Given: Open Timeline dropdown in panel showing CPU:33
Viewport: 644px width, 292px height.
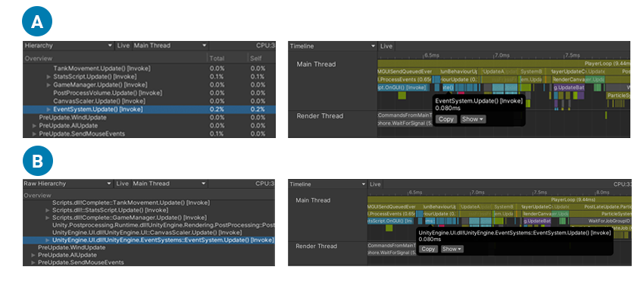Looking at the screenshot, I should click(327, 184).
